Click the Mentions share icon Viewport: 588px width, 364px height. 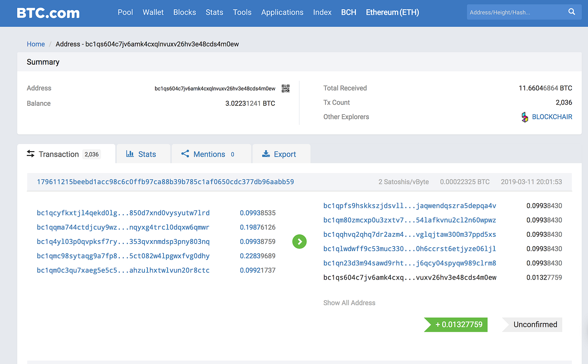point(185,154)
